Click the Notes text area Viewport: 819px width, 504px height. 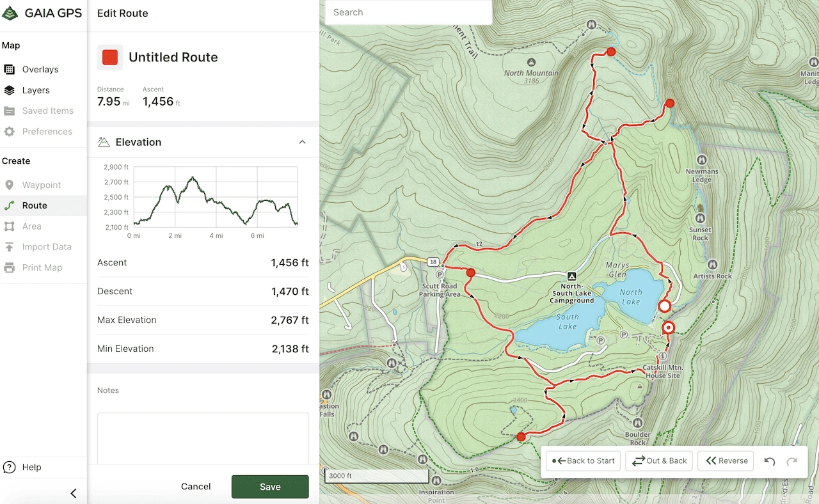[203, 439]
